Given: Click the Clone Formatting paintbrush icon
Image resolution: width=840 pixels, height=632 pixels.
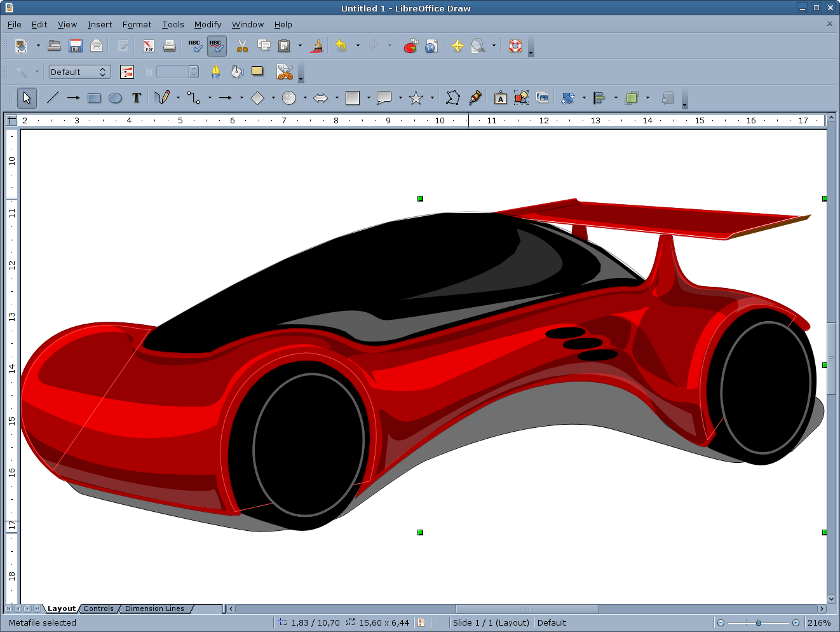Looking at the screenshot, I should [317, 46].
